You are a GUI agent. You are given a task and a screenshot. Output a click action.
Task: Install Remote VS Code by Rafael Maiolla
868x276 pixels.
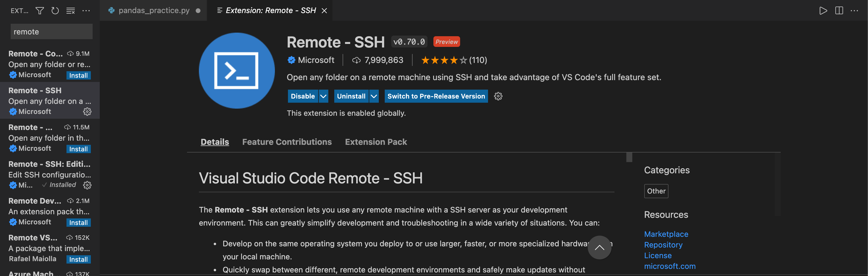pos(78,259)
